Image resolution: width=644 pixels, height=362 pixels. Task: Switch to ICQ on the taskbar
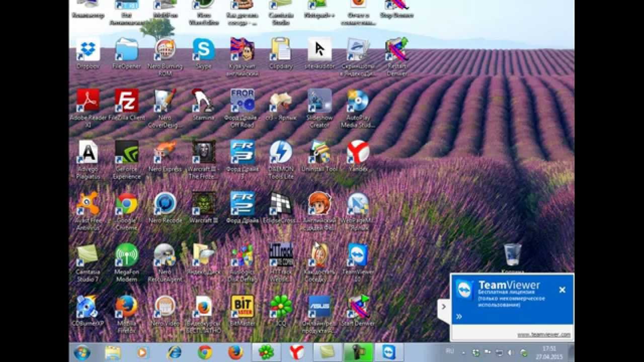click(266, 352)
